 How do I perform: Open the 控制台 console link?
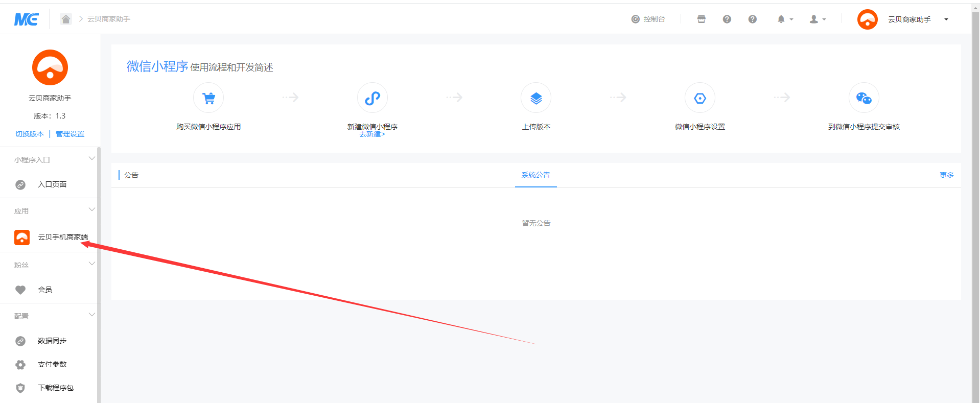coord(648,19)
